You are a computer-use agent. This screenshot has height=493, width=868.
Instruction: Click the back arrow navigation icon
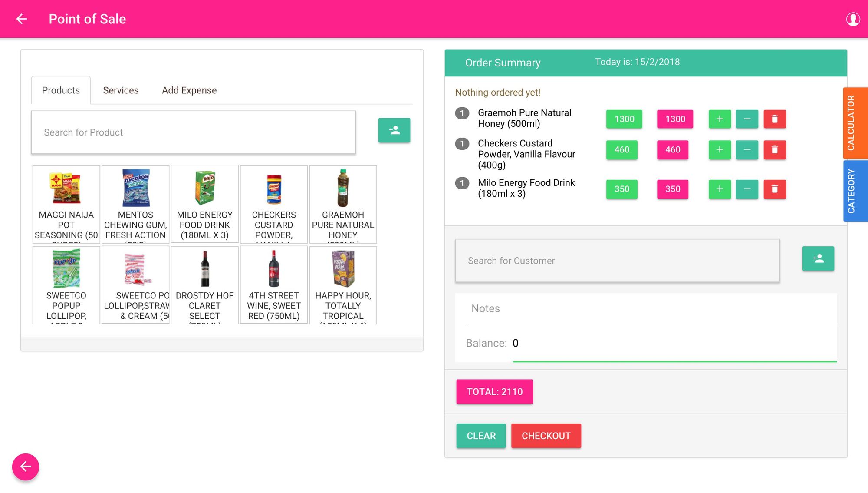(21, 19)
